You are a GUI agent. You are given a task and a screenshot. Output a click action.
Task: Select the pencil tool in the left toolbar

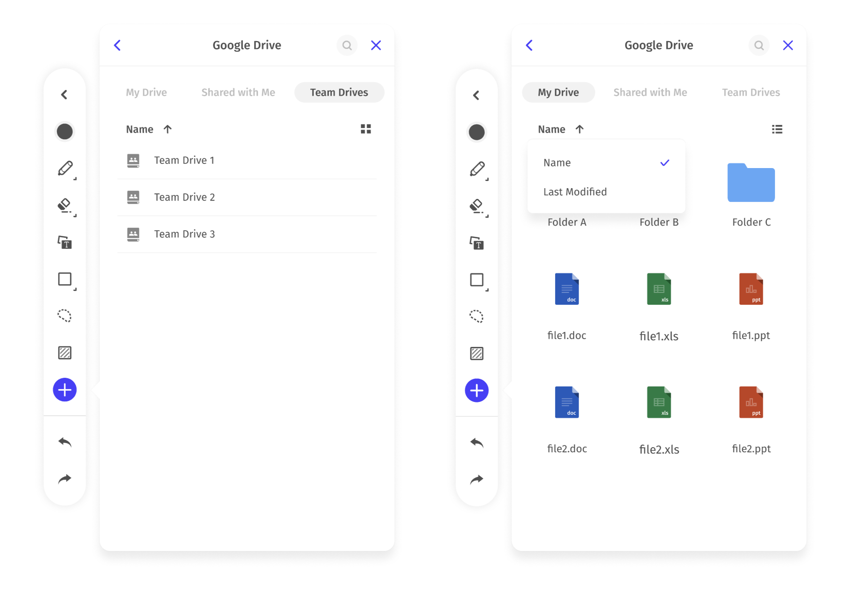click(65, 169)
